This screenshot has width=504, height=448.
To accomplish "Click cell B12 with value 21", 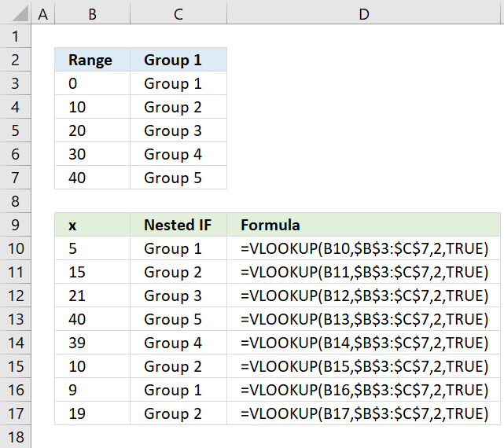I will coord(93,296).
